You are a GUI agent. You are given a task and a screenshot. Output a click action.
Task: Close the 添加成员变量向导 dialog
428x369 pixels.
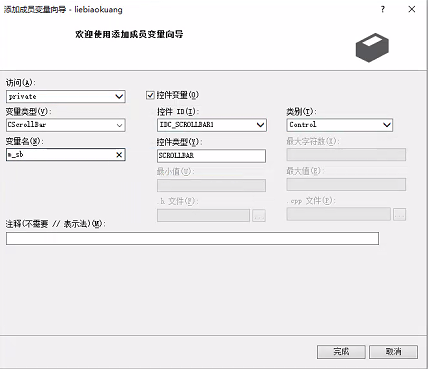[412, 9]
